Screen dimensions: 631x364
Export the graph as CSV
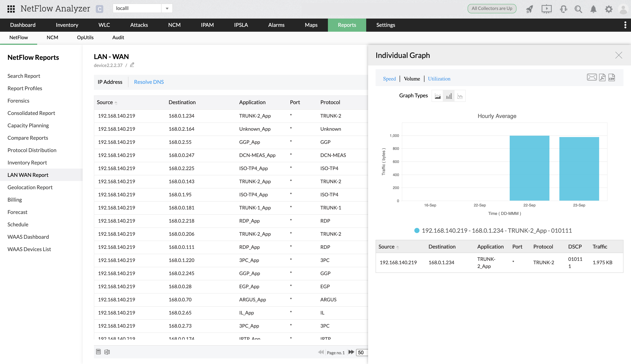(x=611, y=77)
